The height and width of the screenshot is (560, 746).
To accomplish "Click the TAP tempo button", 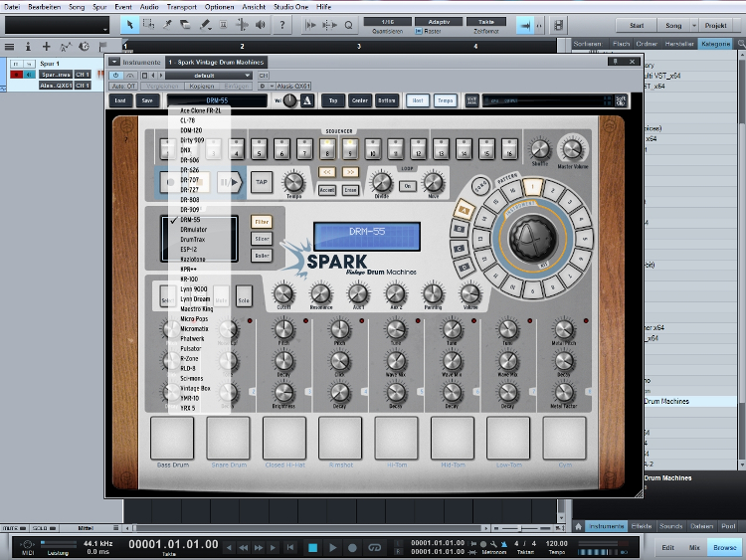I will [x=262, y=182].
